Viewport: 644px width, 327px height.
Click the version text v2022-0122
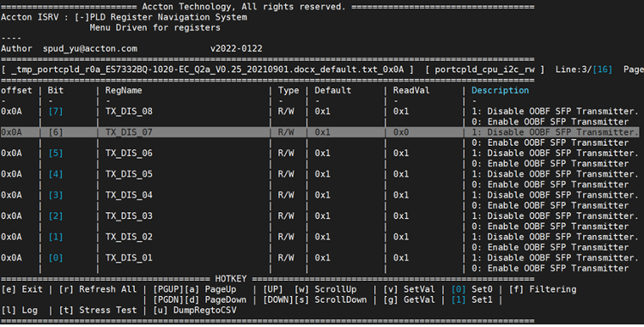click(236, 49)
